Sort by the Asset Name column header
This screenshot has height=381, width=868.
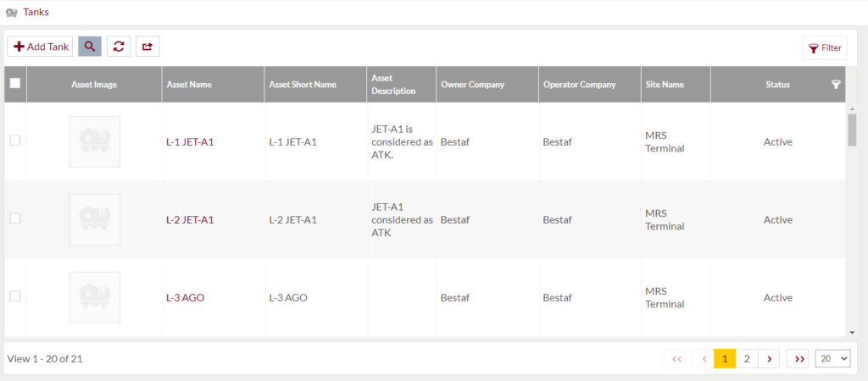coord(189,85)
